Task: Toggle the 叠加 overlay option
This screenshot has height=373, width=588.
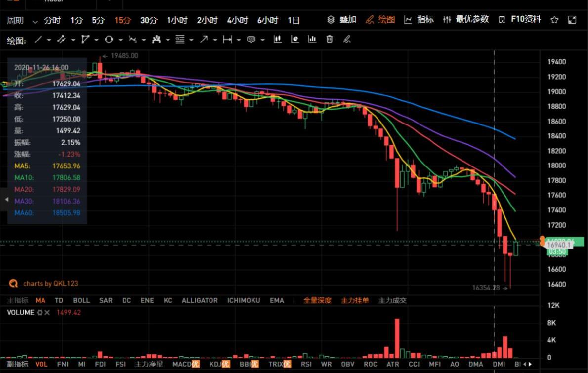Action: pyautogui.click(x=342, y=20)
